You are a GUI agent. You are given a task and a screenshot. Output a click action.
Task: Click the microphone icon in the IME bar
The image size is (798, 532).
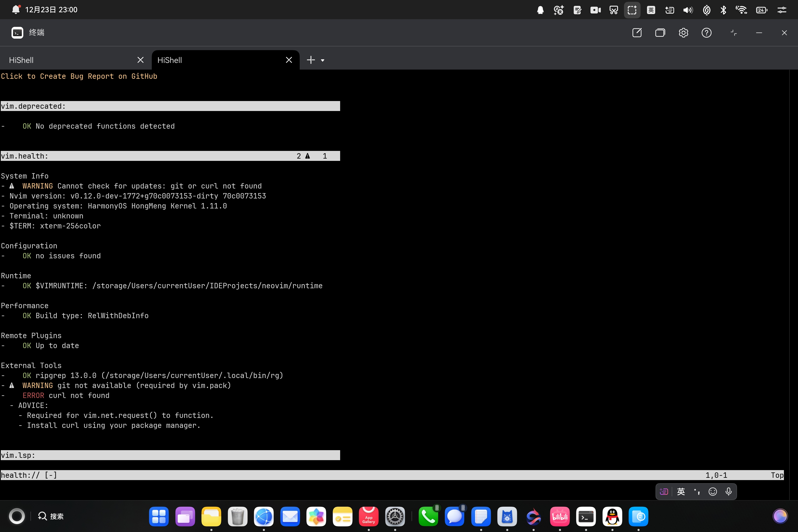click(x=728, y=492)
